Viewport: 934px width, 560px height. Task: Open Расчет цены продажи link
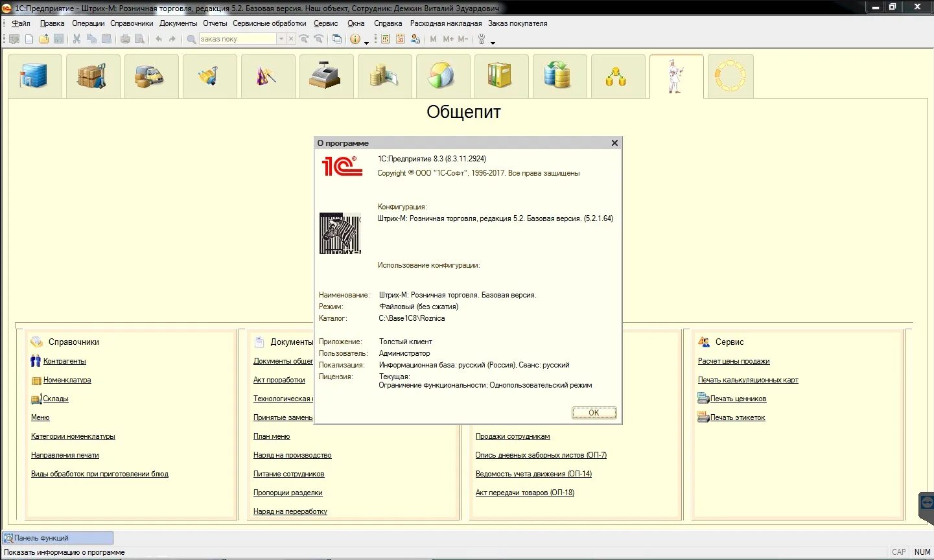pyautogui.click(x=734, y=361)
